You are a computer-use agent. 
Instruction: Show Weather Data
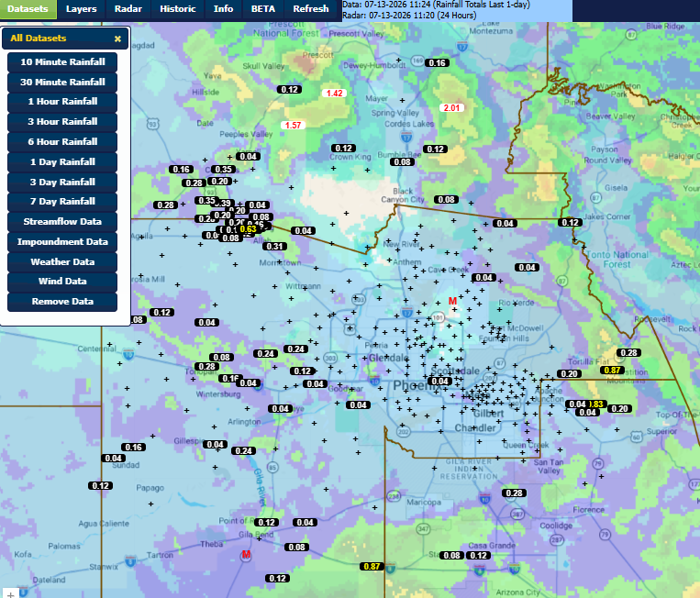point(62,262)
